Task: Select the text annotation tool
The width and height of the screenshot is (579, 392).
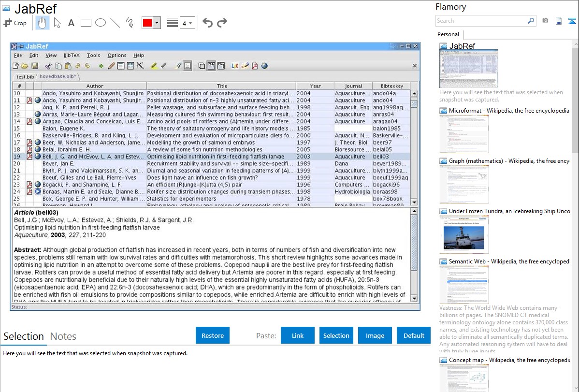Action: 71,23
